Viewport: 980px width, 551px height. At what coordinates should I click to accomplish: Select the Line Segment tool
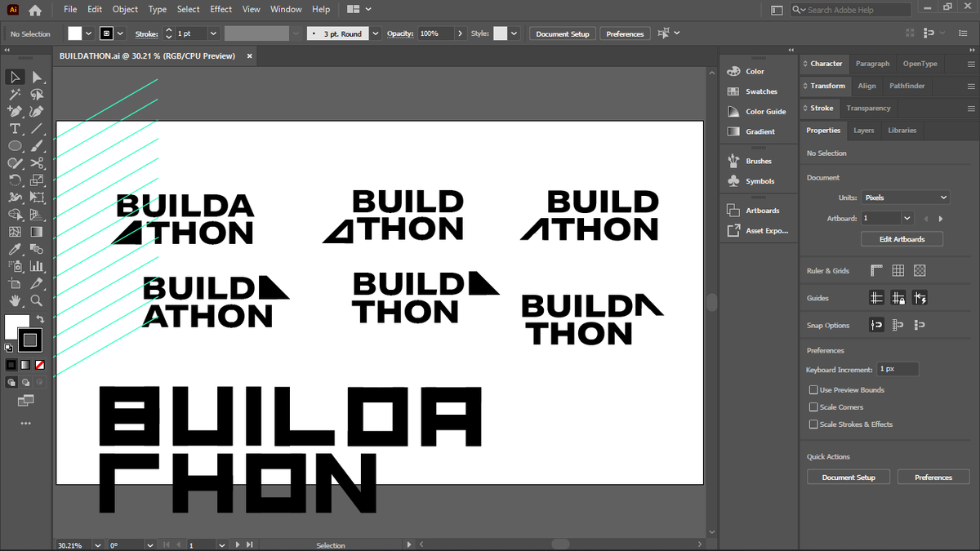coord(37,129)
